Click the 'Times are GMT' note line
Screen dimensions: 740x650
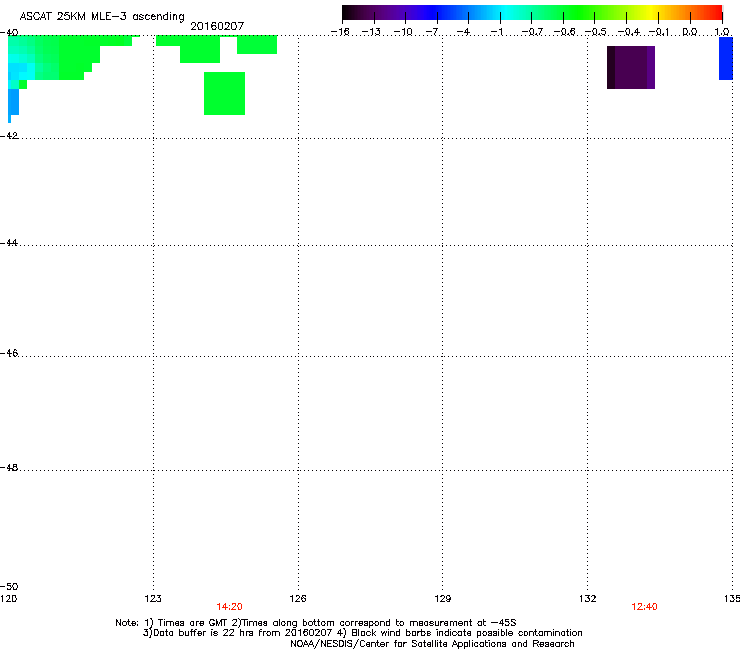(316, 623)
